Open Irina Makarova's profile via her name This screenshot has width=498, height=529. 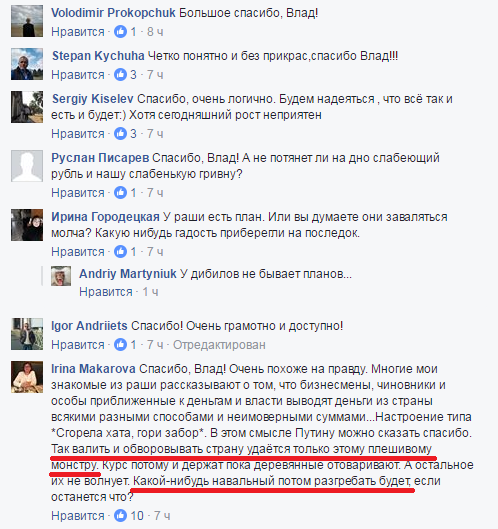(93, 369)
